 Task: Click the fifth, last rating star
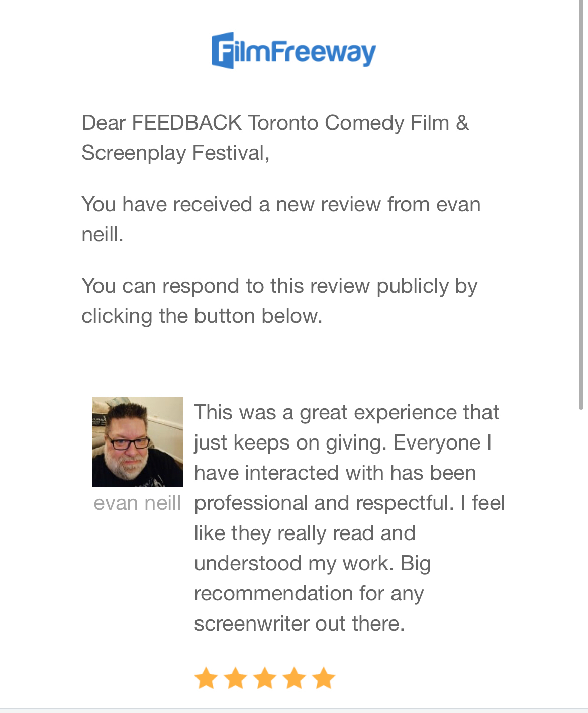pyautogui.click(x=324, y=678)
